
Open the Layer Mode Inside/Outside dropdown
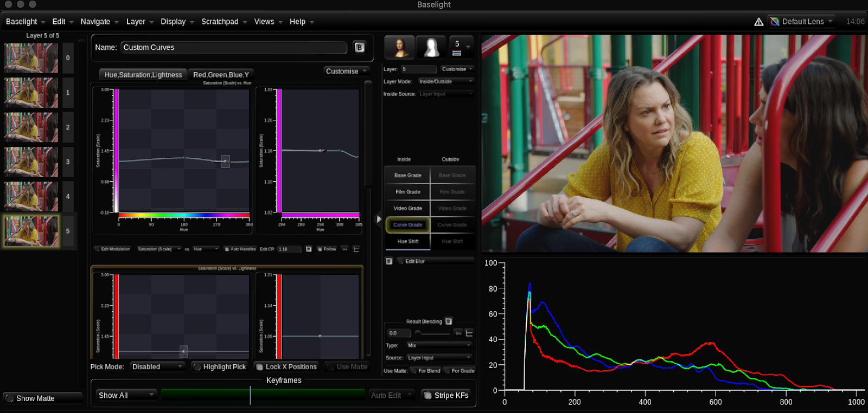446,81
